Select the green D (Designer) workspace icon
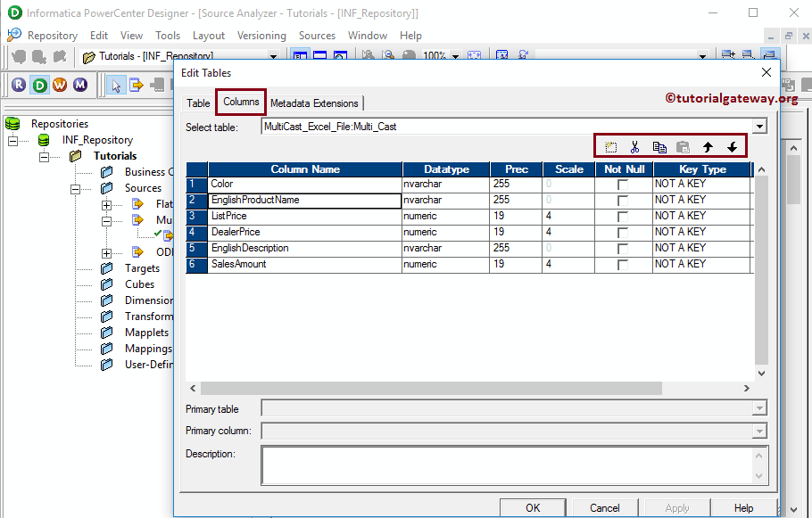 coord(39,84)
